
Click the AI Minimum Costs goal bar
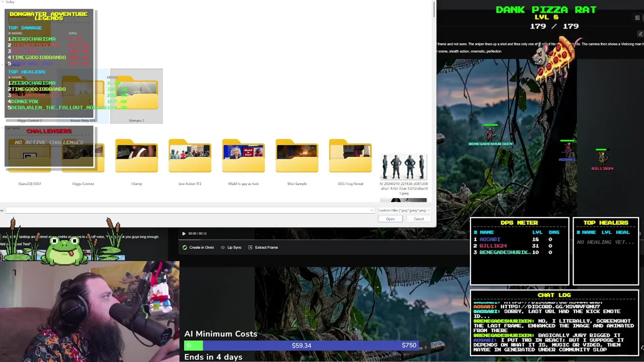pyautogui.click(x=301, y=345)
